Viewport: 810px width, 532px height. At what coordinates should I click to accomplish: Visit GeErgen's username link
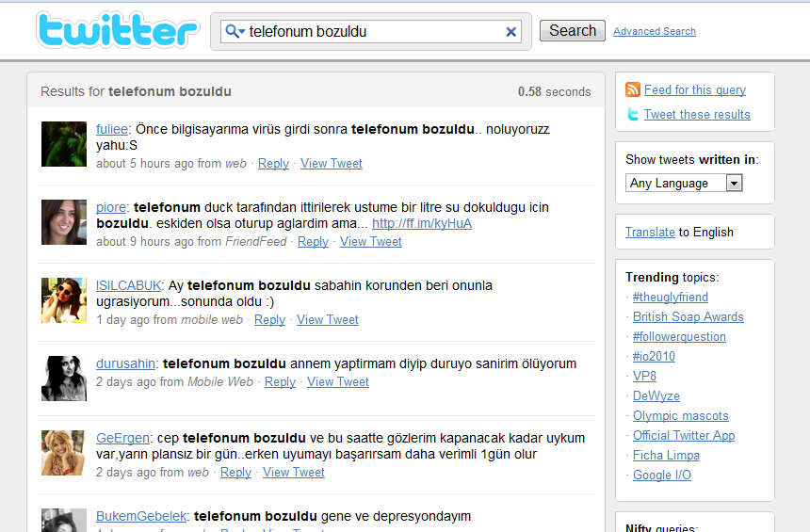122,438
